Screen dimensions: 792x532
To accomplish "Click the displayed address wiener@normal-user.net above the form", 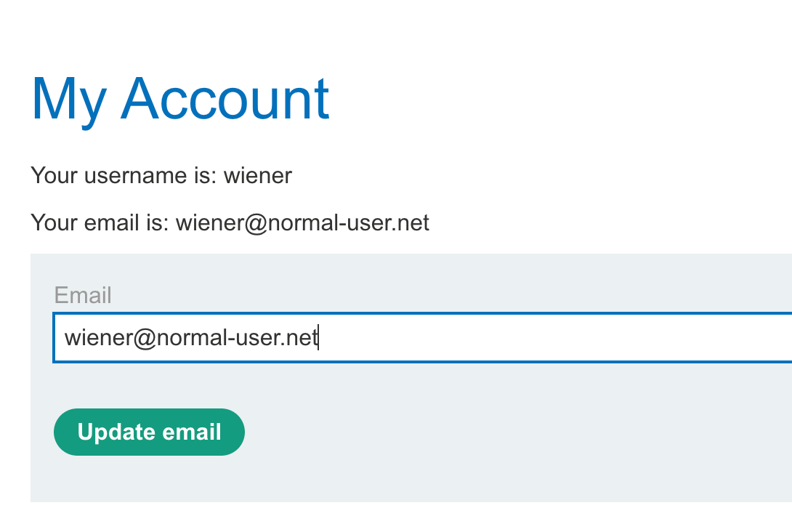I will tap(302, 222).
